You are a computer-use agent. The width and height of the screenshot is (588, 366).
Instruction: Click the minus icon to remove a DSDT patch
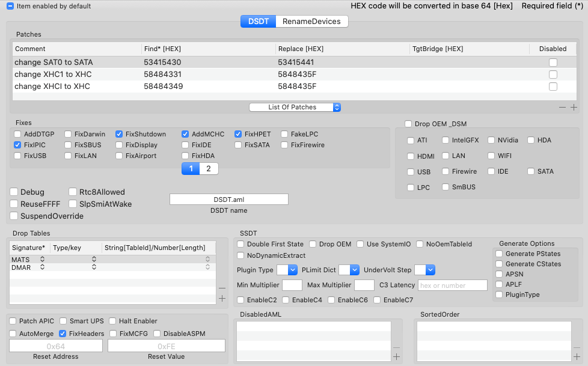coord(562,108)
